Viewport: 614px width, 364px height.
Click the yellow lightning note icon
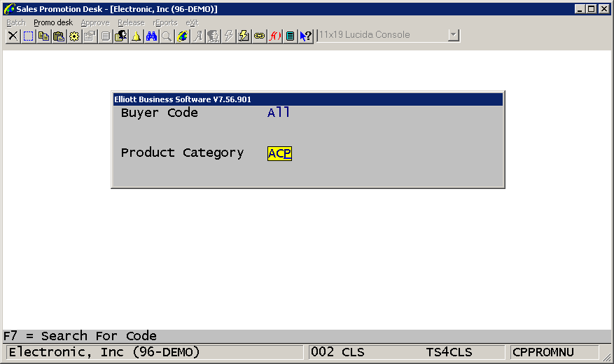244,36
